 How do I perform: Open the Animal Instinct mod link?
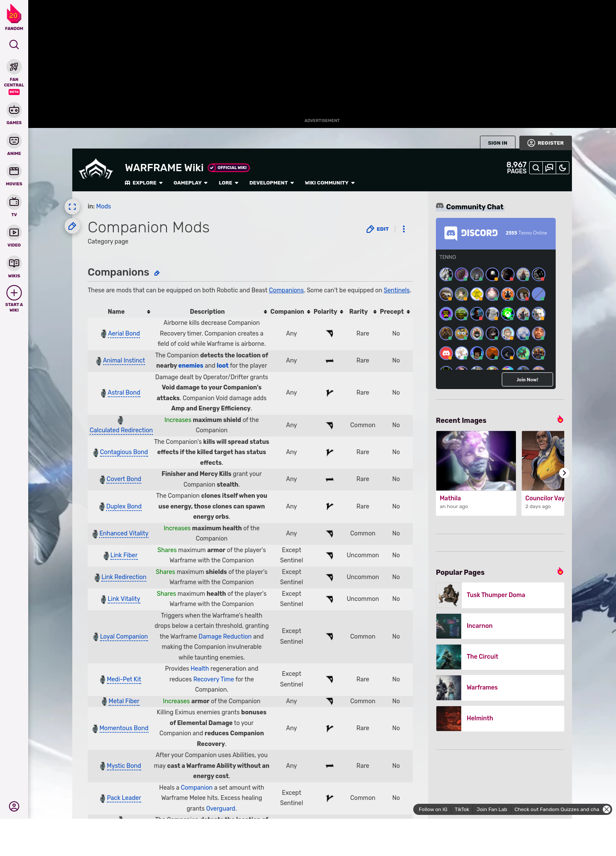(x=124, y=360)
